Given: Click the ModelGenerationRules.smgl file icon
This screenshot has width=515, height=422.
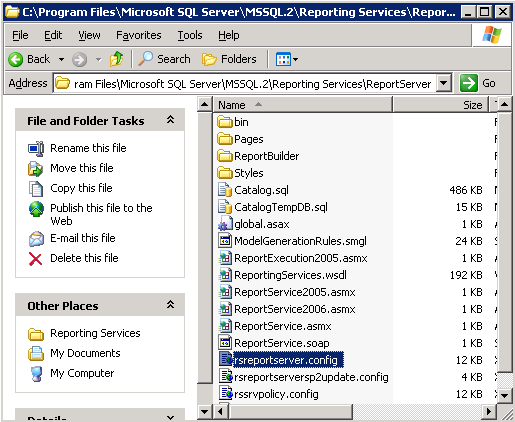Looking at the screenshot, I should coord(225,241).
